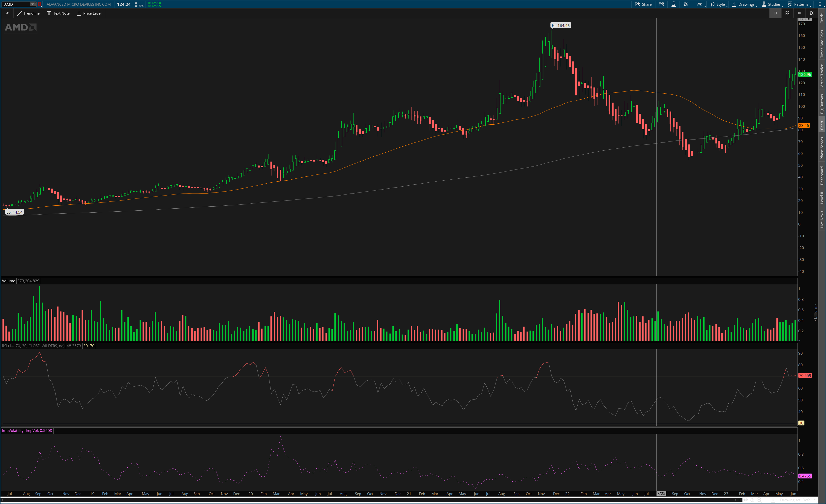Screen dimensions: 826x504
Task: Click the scroll right arrow near zoom icons
Action: click(740, 500)
